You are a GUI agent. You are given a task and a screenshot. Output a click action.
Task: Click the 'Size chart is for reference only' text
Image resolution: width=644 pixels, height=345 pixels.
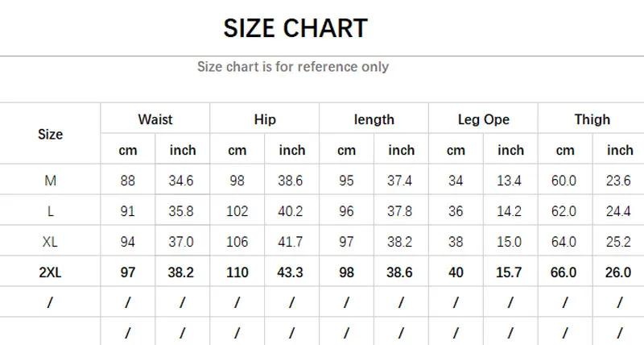pyautogui.click(x=293, y=67)
